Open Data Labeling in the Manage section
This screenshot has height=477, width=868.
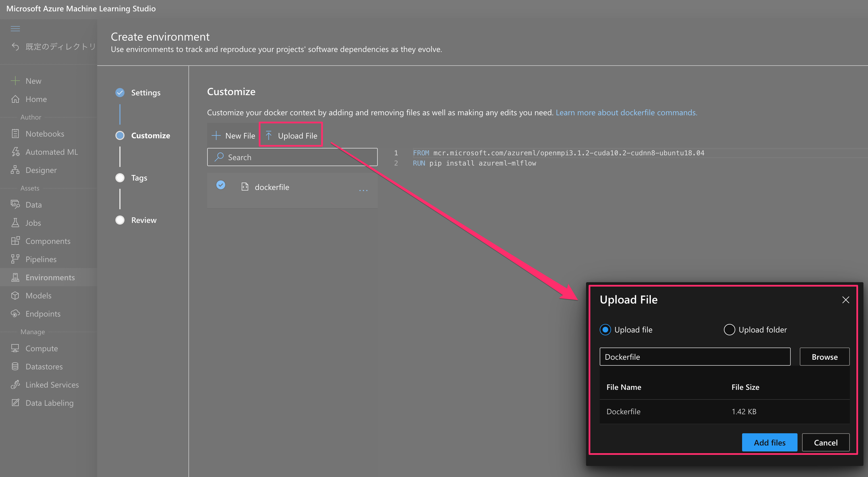click(x=49, y=403)
